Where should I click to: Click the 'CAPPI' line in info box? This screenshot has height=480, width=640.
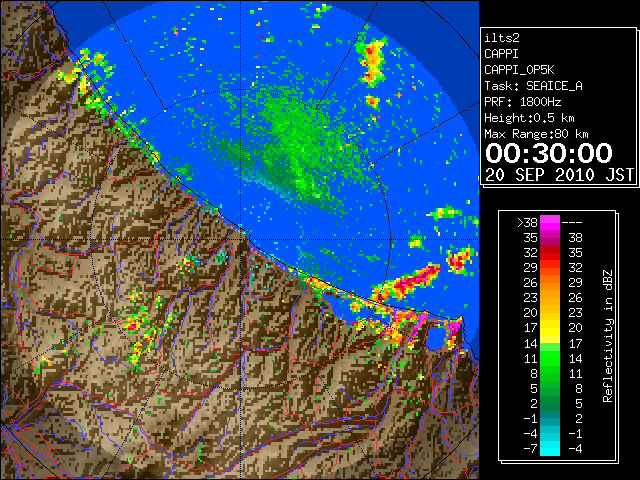(502, 54)
